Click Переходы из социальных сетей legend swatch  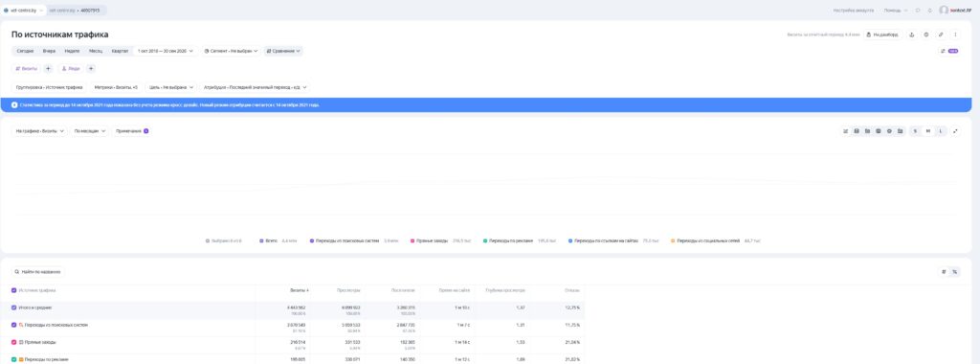[673, 240]
